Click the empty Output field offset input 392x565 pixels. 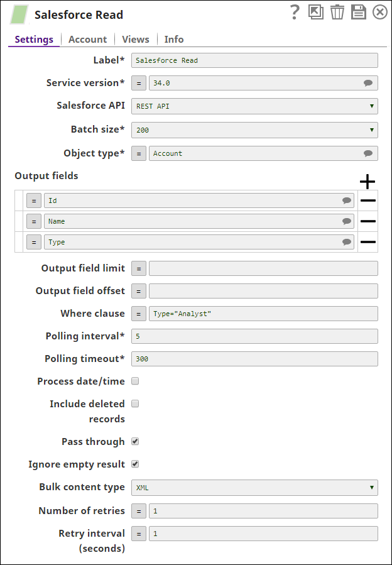pyautogui.click(x=263, y=291)
